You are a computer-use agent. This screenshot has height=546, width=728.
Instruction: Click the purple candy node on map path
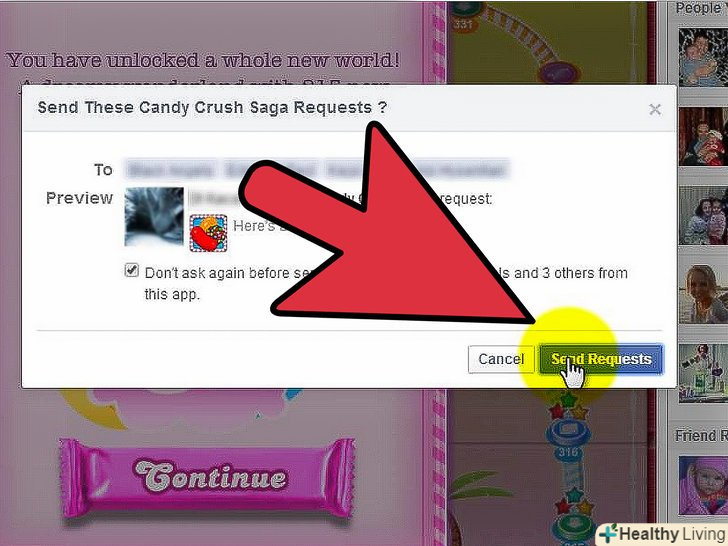click(x=560, y=72)
